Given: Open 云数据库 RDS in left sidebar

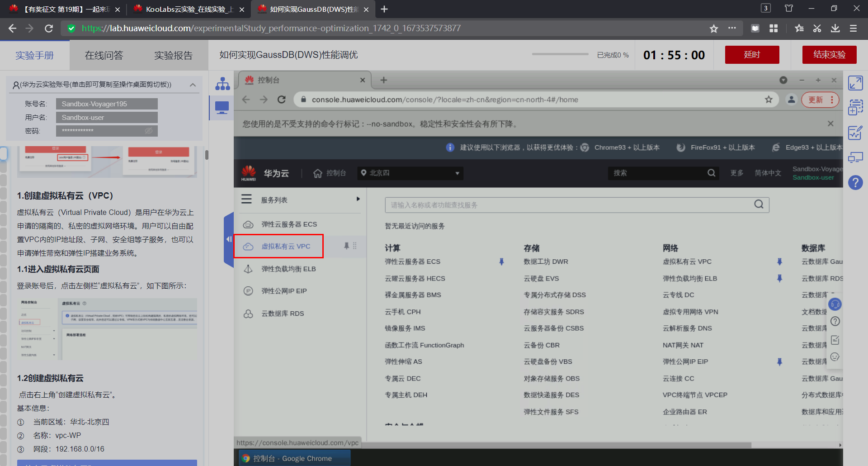Looking at the screenshot, I should point(283,314).
